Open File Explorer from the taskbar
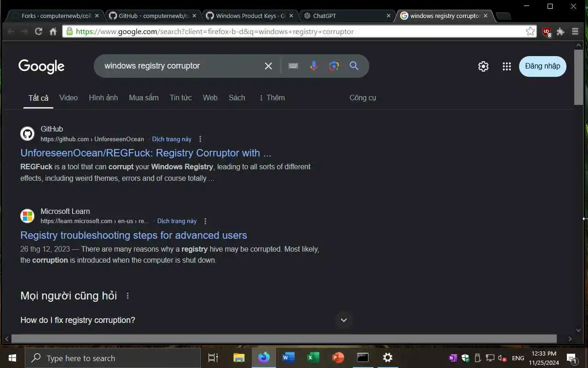The width and height of the screenshot is (588, 368). [x=239, y=358]
